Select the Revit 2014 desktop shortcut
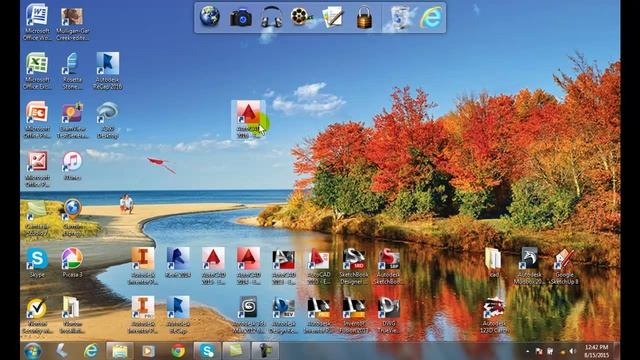Screen dimensions: 640x360 [x=178, y=263]
